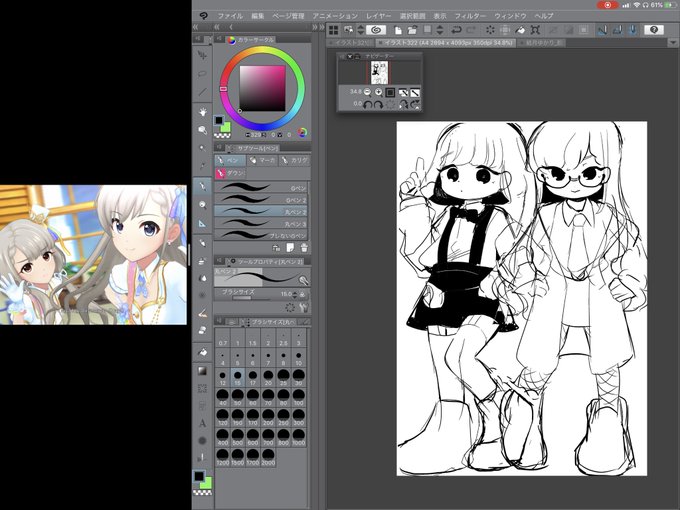This screenshot has height=510, width=680.
Task: Select the Lasso selection tool
Action: 202,73
